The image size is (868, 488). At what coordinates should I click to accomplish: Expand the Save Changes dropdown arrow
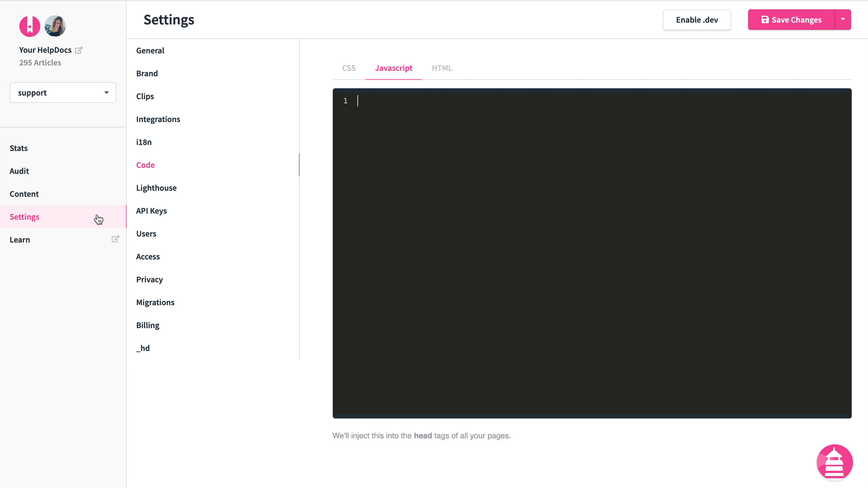[x=843, y=19]
